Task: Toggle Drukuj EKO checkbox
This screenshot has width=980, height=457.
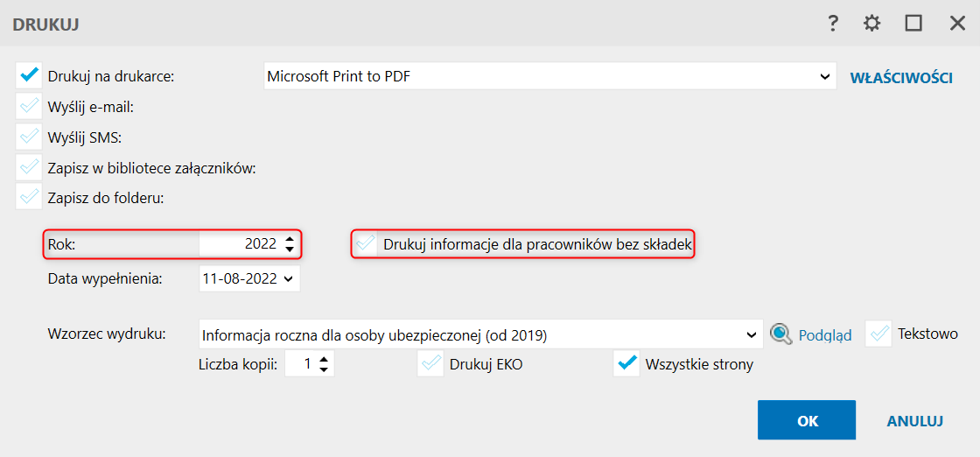Action: coord(430,364)
